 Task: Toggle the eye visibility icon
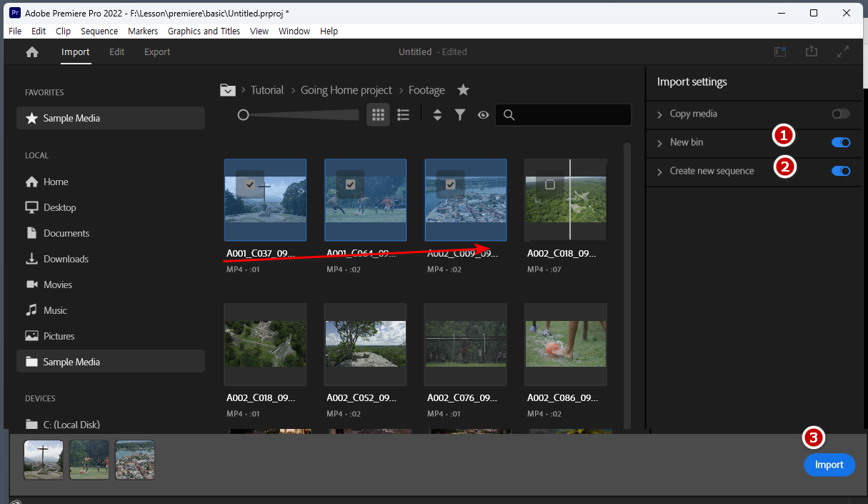click(483, 114)
